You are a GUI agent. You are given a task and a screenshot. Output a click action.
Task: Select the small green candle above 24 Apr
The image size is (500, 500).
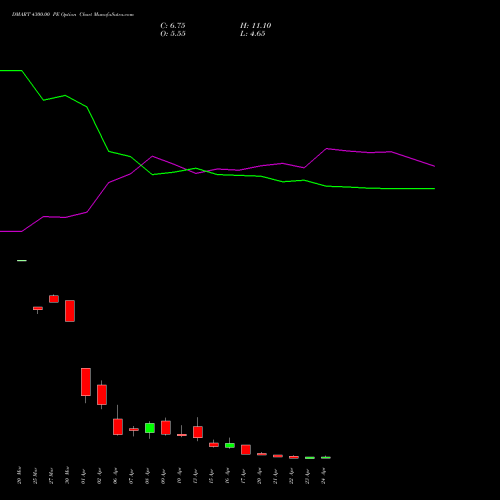(x=326, y=458)
